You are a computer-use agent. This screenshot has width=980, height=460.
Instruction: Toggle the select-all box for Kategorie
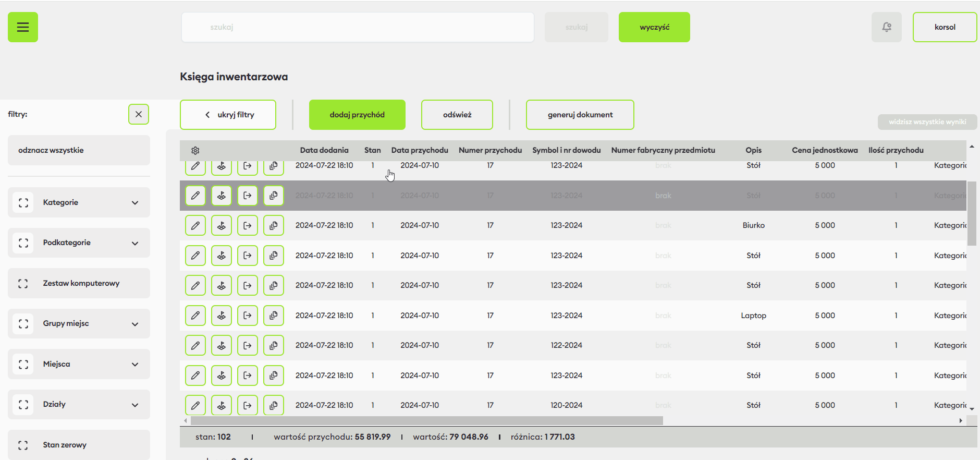point(23,202)
